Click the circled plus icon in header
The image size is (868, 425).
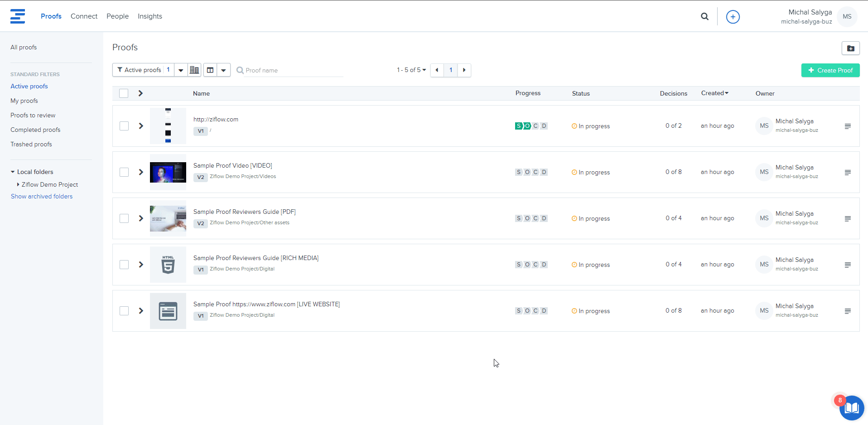click(x=733, y=17)
